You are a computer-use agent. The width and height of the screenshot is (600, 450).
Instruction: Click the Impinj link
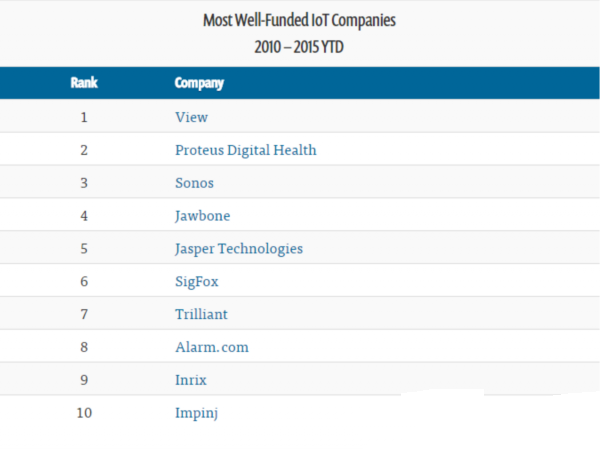tap(196, 412)
